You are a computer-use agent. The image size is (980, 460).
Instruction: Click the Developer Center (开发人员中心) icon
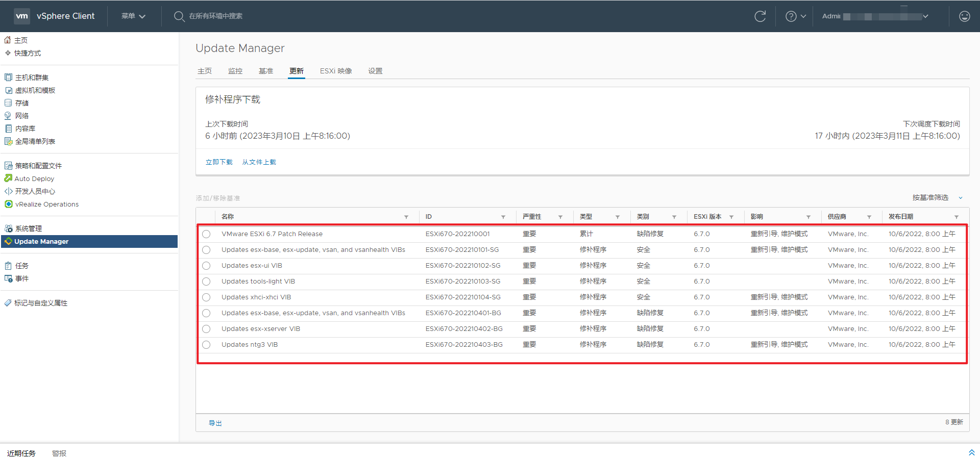point(8,191)
